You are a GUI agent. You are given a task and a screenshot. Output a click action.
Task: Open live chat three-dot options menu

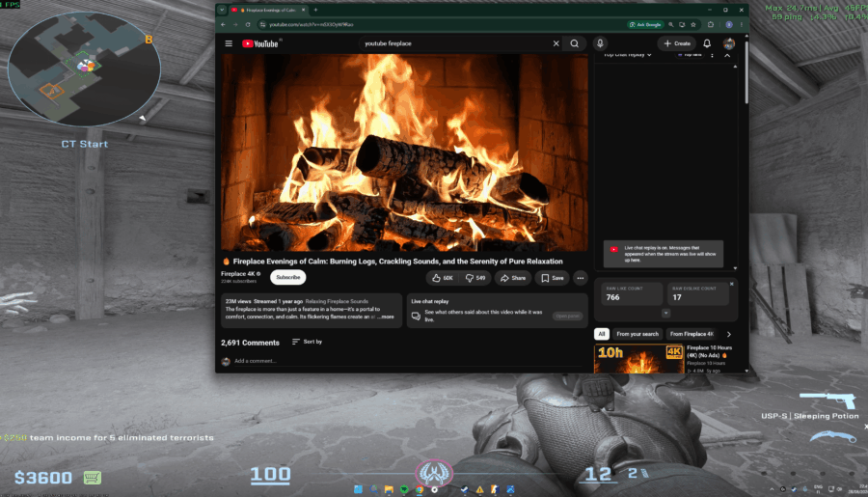(712, 55)
